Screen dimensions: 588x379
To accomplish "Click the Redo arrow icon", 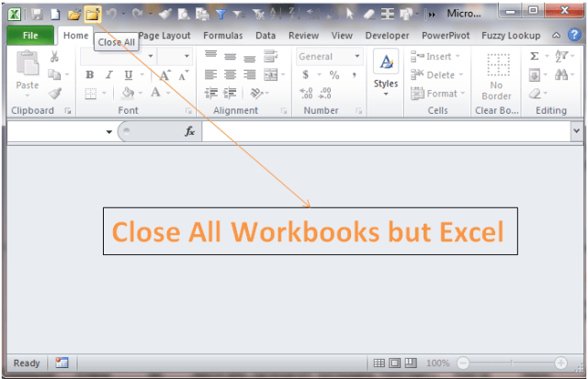I will coord(137,15).
